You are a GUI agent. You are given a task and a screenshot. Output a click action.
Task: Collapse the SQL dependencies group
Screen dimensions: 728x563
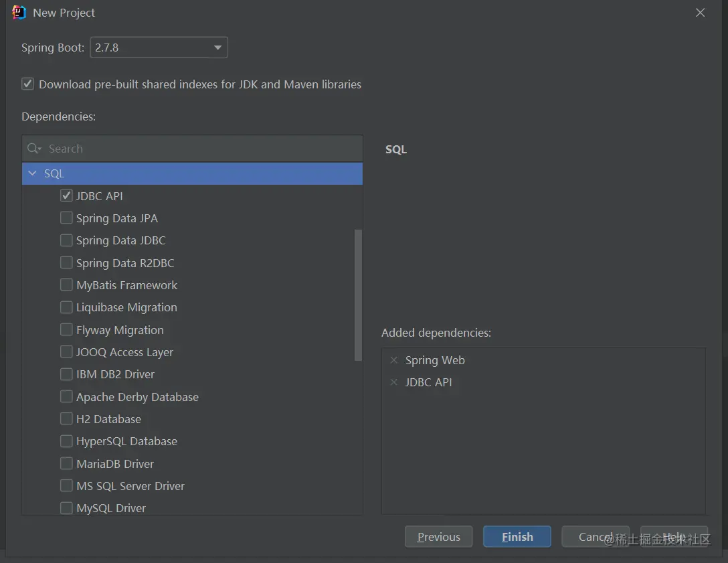pyautogui.click(x=32, y=173)
